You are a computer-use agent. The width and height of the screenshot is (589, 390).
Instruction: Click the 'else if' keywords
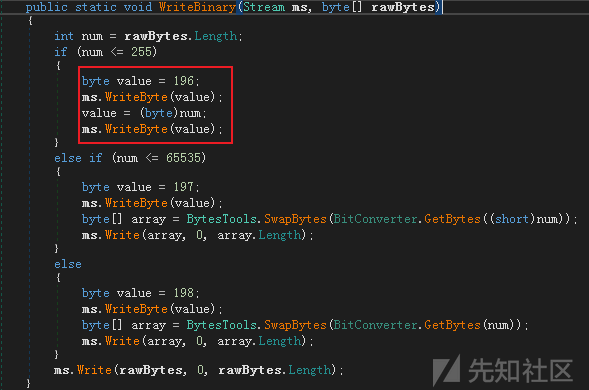tap(78, 158)
